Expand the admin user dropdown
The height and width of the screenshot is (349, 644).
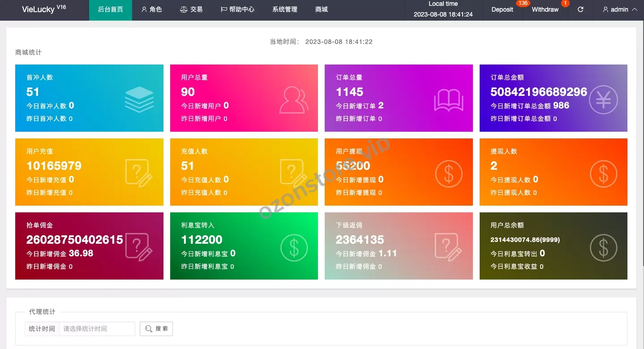click(620, 9)
